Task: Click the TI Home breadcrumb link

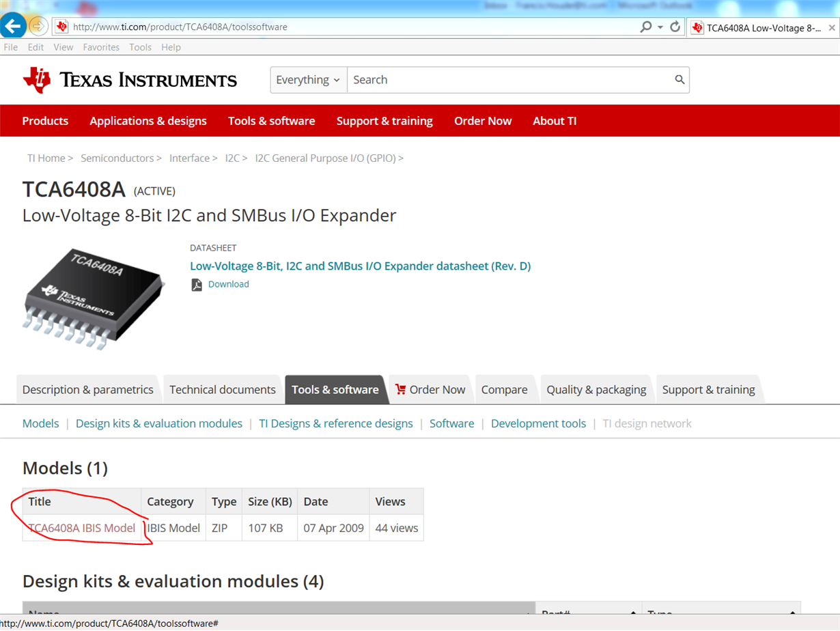Action: [x=46, y=158]
